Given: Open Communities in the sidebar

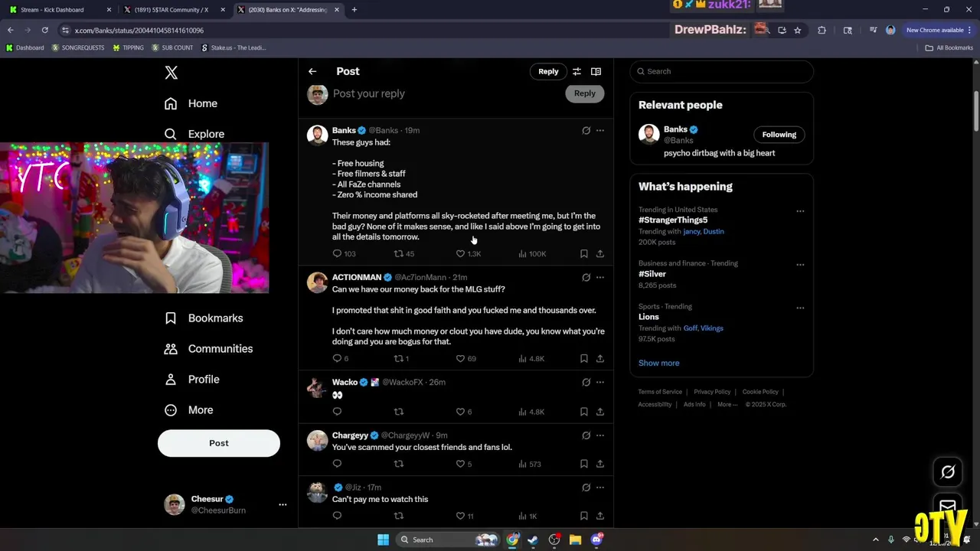Looking at the screenshot, I should click(208, 349).
